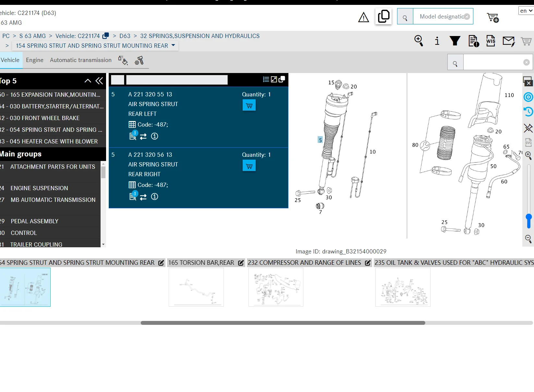Toggle the funnel filter icon
This screenshot has width=534, height=392.
click(455, 41)
